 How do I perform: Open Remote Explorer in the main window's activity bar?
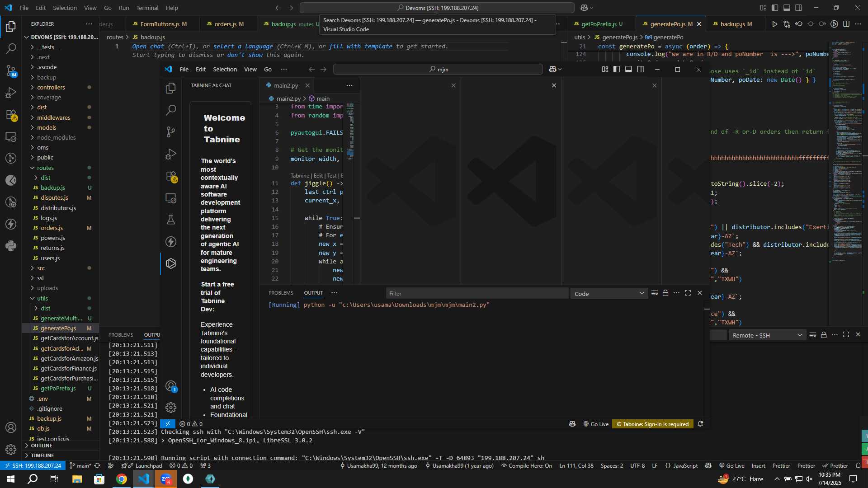click(11, 136)
